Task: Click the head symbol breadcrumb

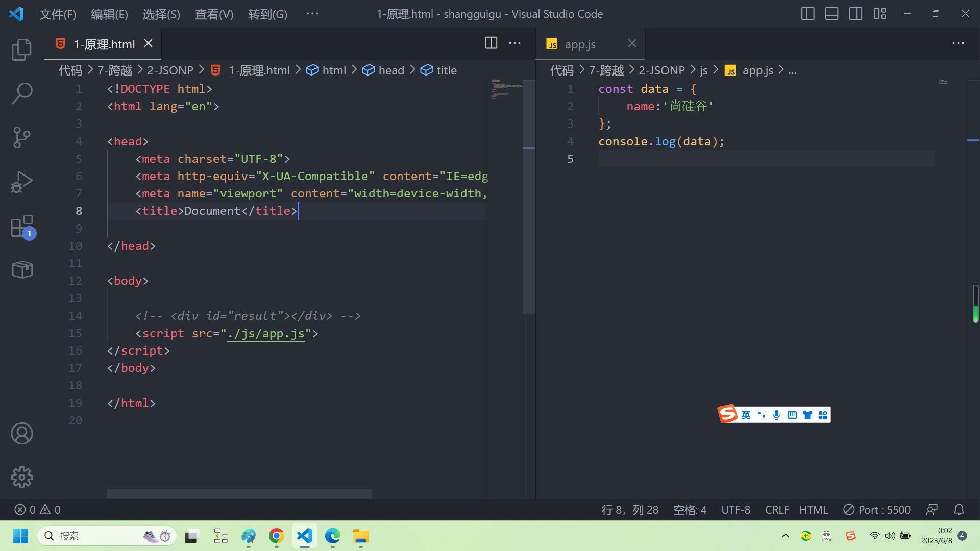Action: click(x=383, y=70)
